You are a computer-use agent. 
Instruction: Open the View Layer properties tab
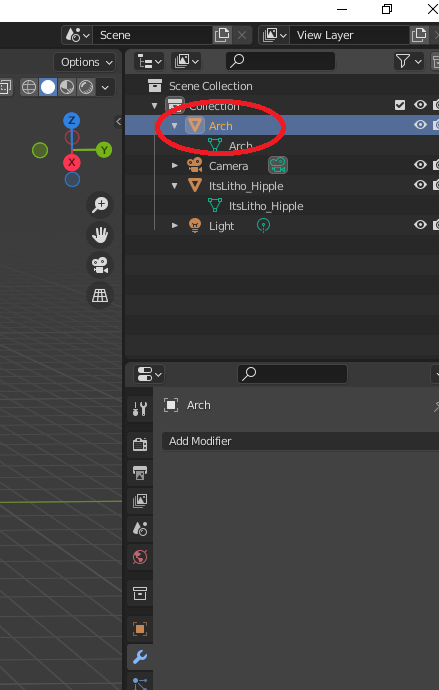coord(140,501)
